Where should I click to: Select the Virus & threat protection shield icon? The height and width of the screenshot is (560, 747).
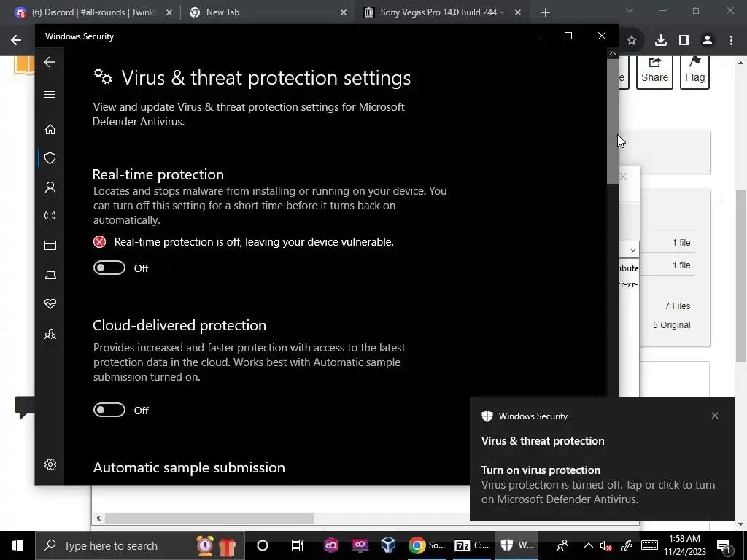click(x=50, y=158)
